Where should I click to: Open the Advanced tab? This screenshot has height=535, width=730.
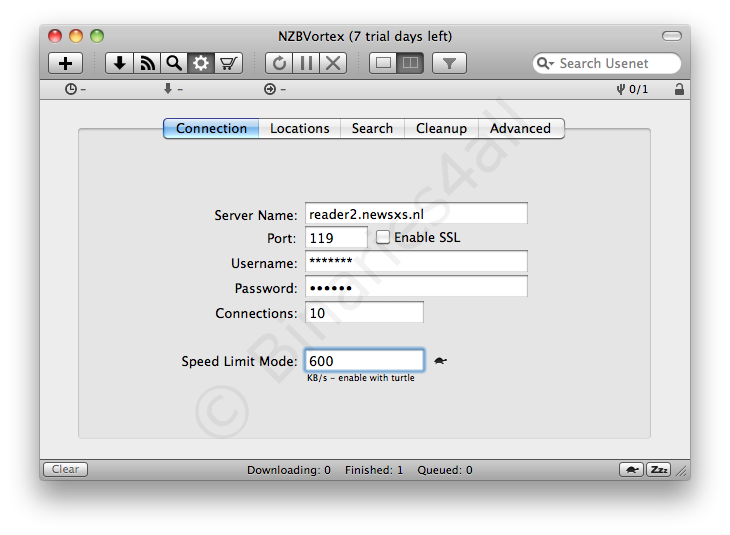tap(520, 129)
